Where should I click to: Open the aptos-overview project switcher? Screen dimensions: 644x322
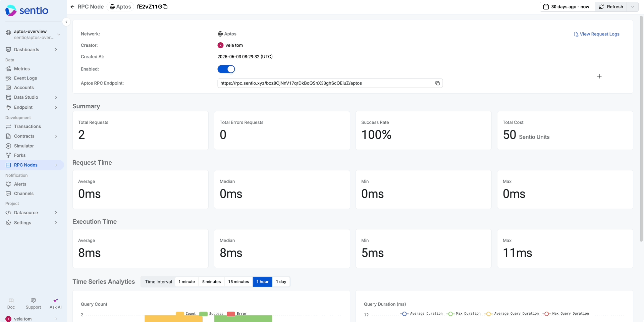click(33, 34)
